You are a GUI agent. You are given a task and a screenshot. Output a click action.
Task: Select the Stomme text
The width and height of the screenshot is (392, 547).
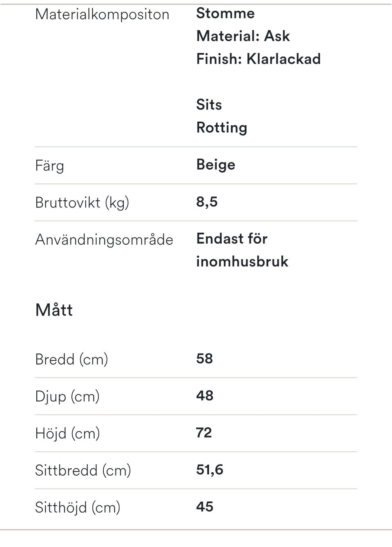(x=225, y=13)
